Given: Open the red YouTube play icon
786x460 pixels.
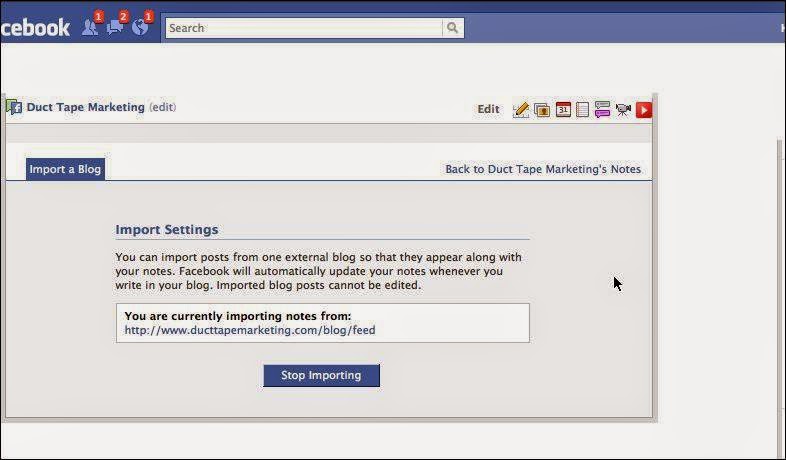Looking at the screenshot, I should pos(644,110).
